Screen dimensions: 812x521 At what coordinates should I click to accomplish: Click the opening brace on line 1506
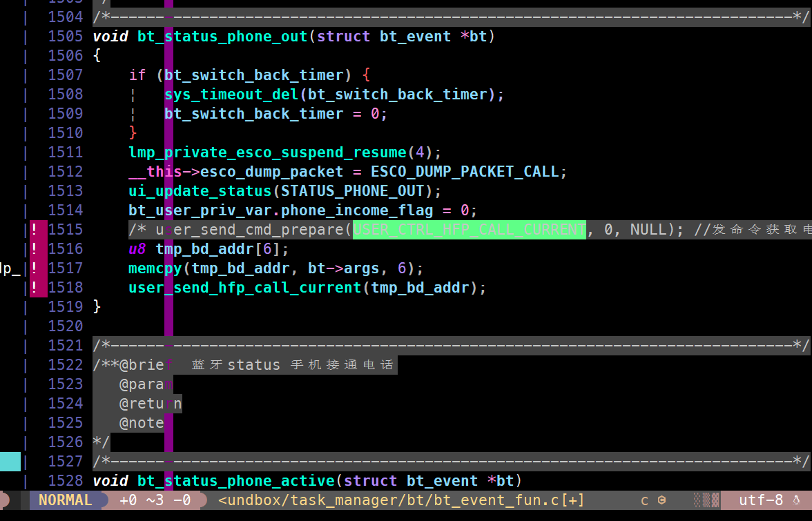[x=97, y=55]
